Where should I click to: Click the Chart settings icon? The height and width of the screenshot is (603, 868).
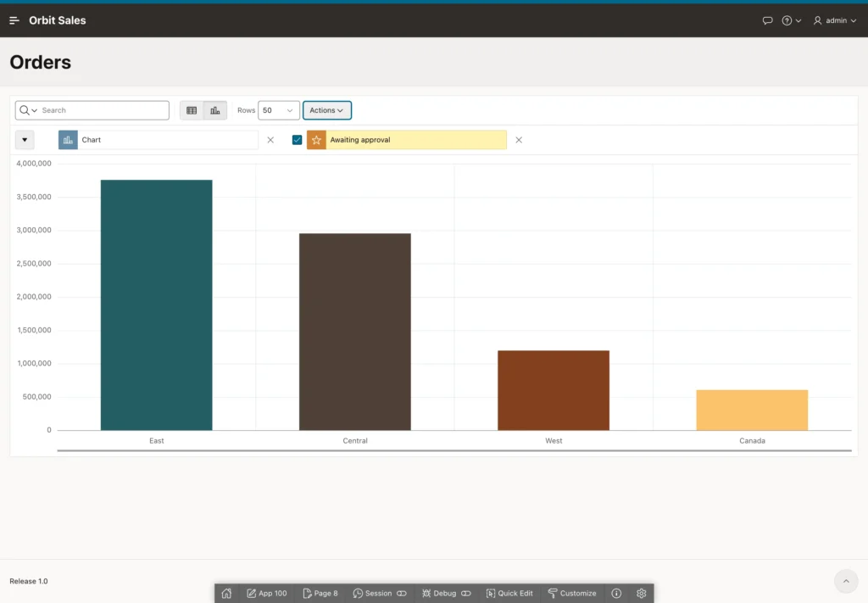click(x=68, y=140)
